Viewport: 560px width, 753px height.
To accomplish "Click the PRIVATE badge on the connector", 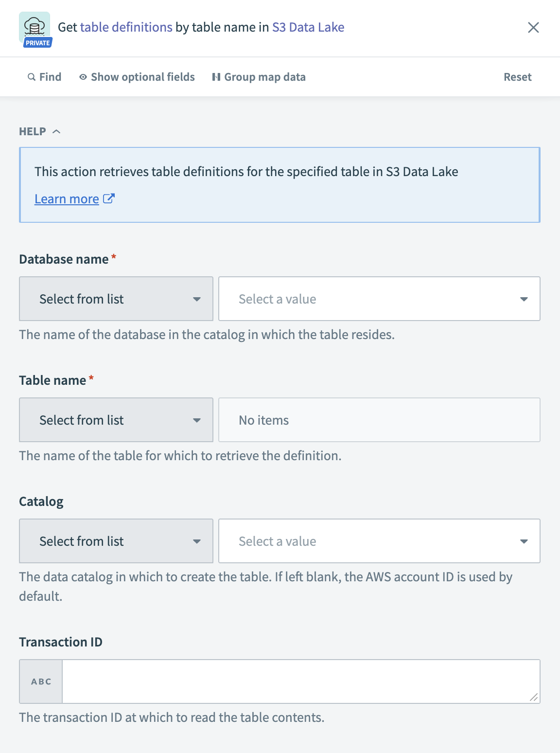I will pyautogui.click(x=37, y=42).
